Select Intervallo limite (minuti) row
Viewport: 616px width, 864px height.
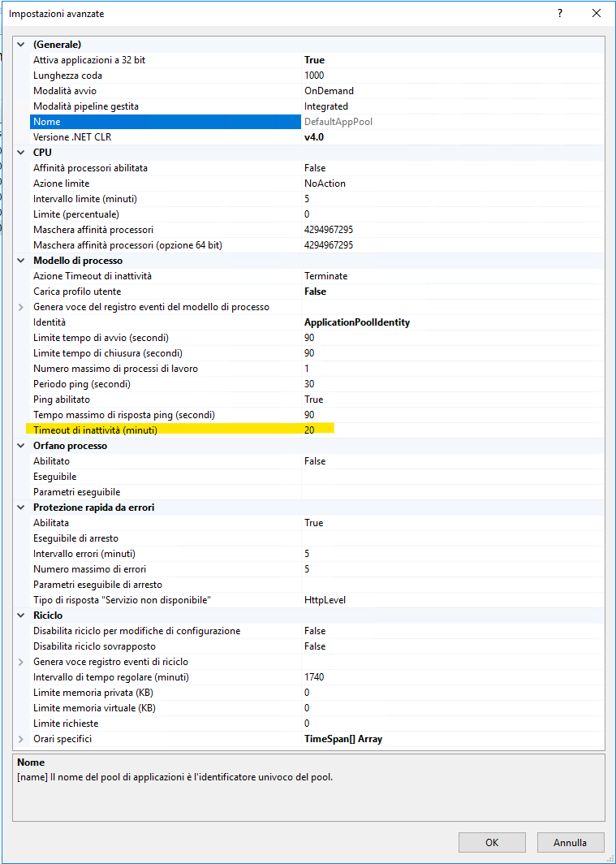pyautogui.click(x=316, y=199)
